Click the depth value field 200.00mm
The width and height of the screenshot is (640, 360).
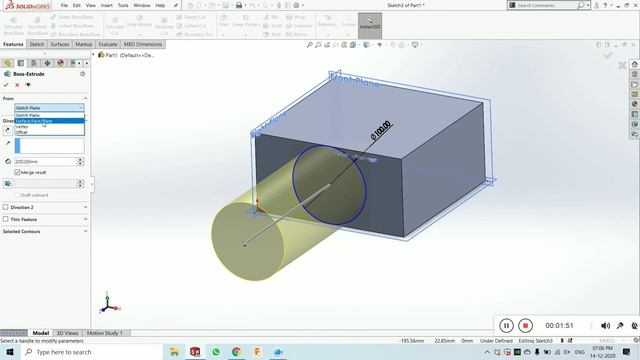click(45, 162)
